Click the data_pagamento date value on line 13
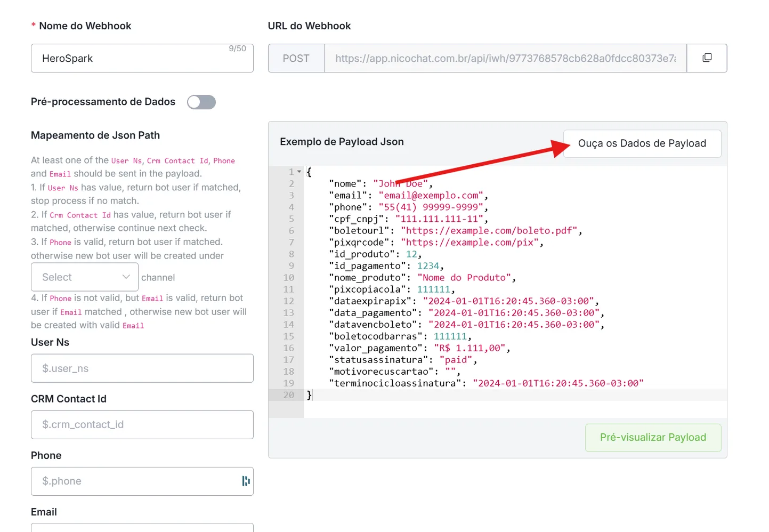769x532 pixels. (514, 313)
